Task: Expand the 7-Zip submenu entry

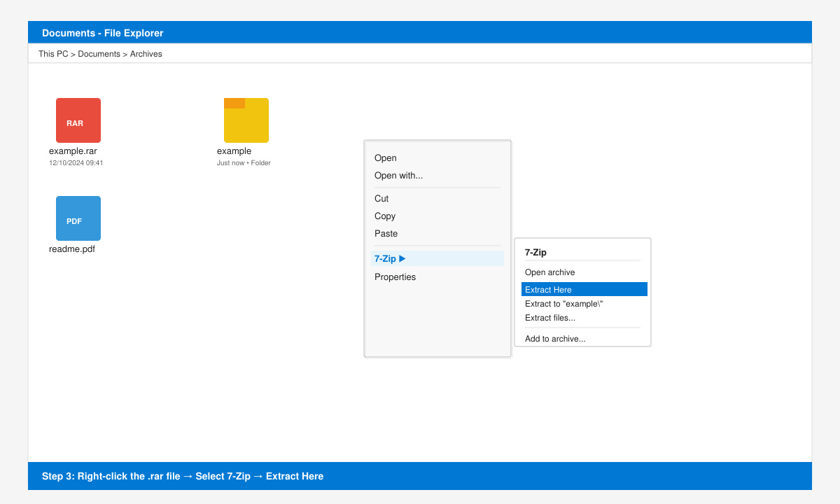Action: point(437,258)
